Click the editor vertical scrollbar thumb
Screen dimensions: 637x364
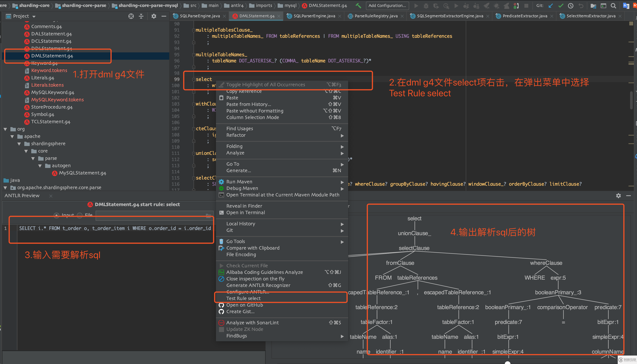point(631,100)
